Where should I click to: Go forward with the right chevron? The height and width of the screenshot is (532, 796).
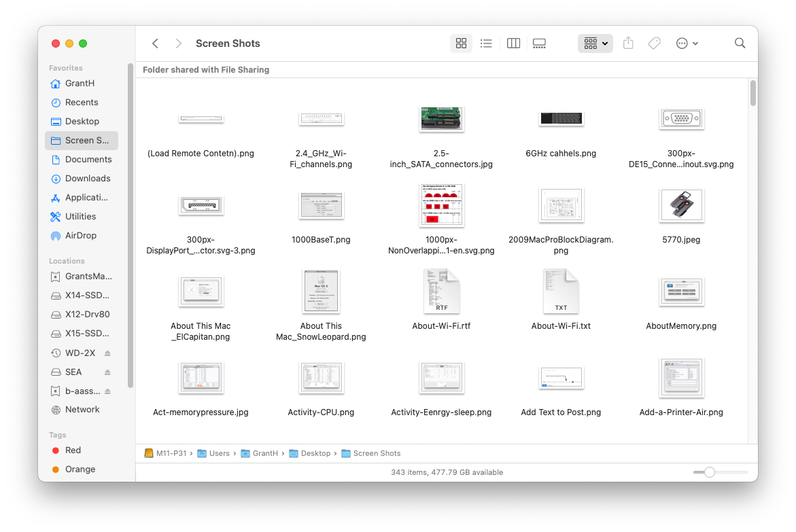click(178, 43)
